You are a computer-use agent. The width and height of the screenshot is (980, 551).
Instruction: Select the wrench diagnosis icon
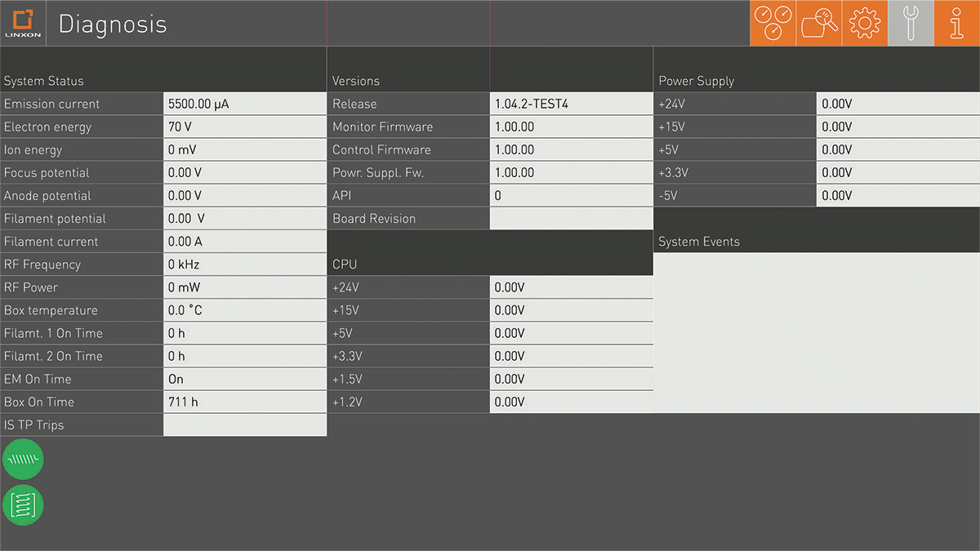tap(910, 23)
